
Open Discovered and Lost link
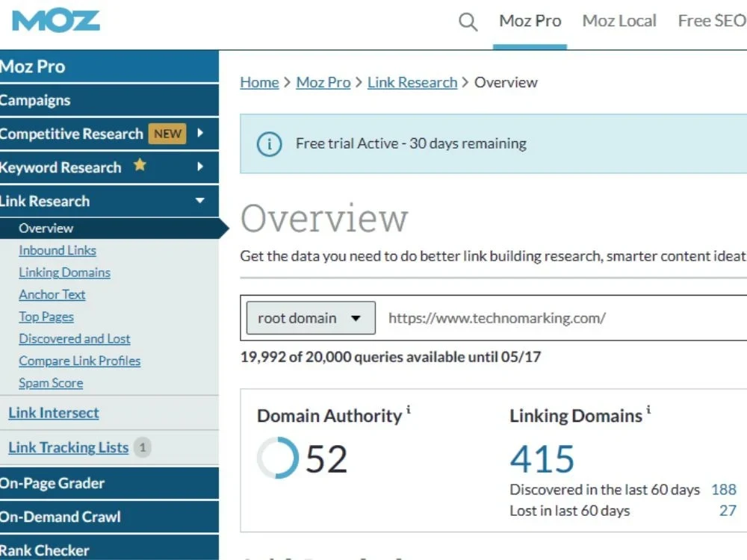point(75,338)
